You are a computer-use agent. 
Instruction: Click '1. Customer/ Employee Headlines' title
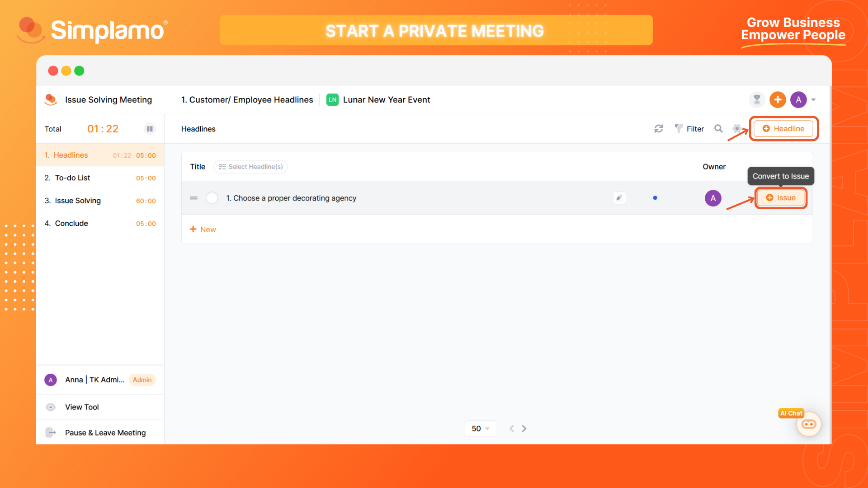pos(247,100)
